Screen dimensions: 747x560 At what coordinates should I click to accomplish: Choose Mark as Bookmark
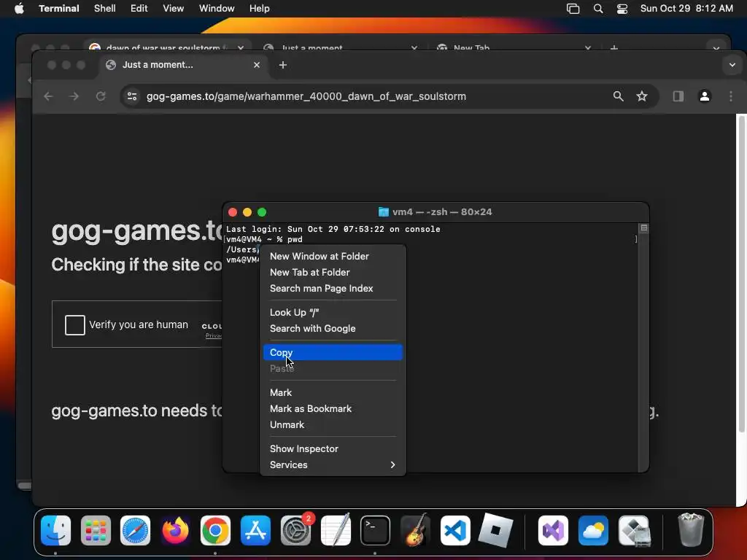(333, 408)
